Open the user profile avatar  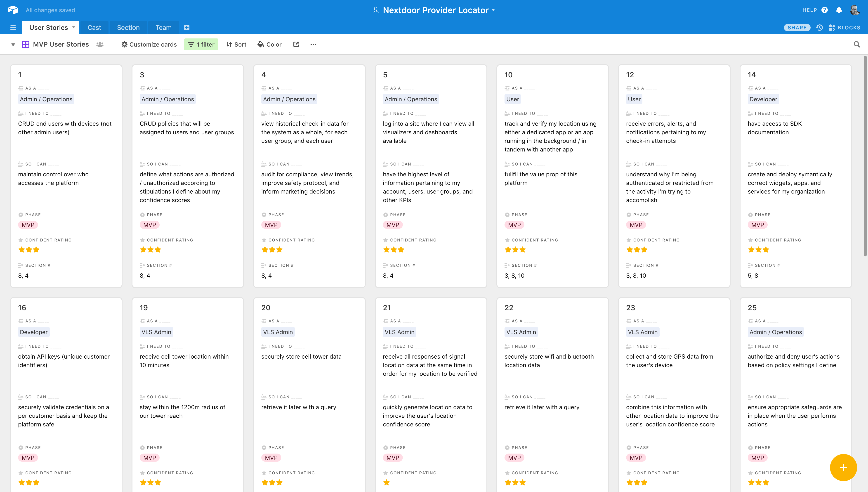click(x=855, y=10)
